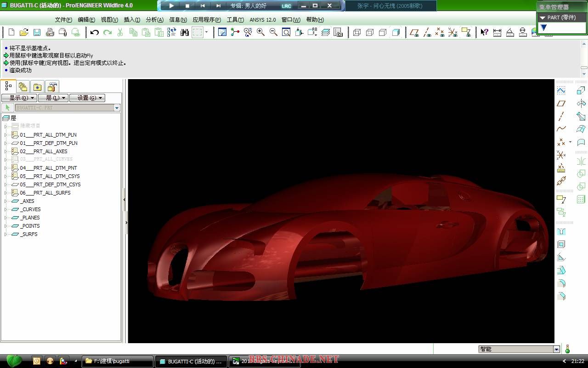
Task: Open the 文件(F) menu
Action: pos(63,20)
